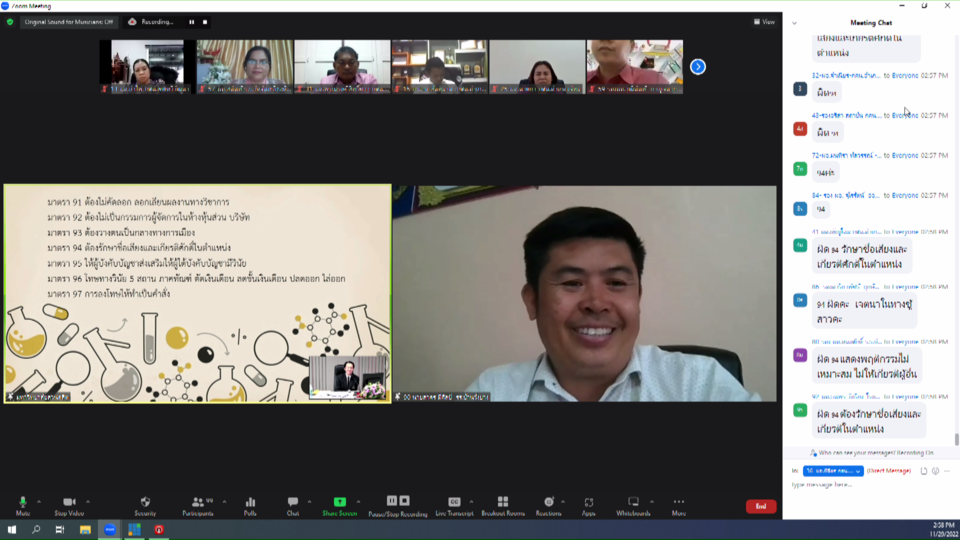
Task: Click the taskbar clock
Action: [x=943, y=530]
